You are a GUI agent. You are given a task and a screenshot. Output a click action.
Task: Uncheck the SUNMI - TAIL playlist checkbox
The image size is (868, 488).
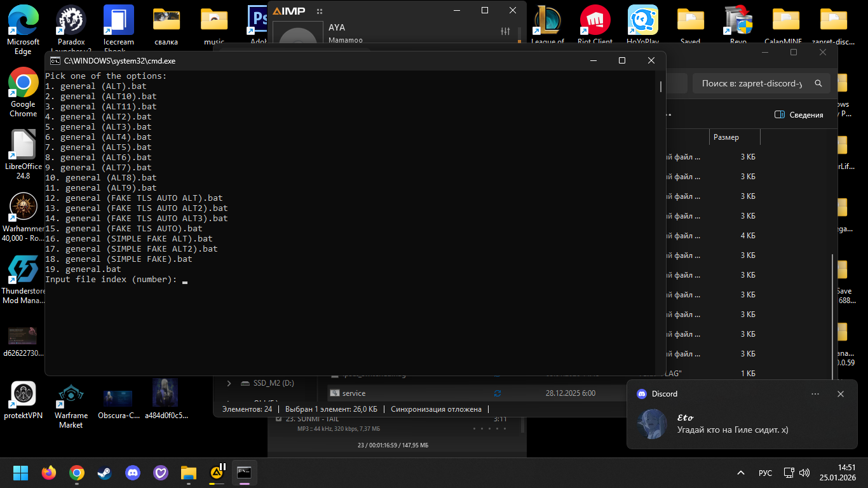coord(279,419)
